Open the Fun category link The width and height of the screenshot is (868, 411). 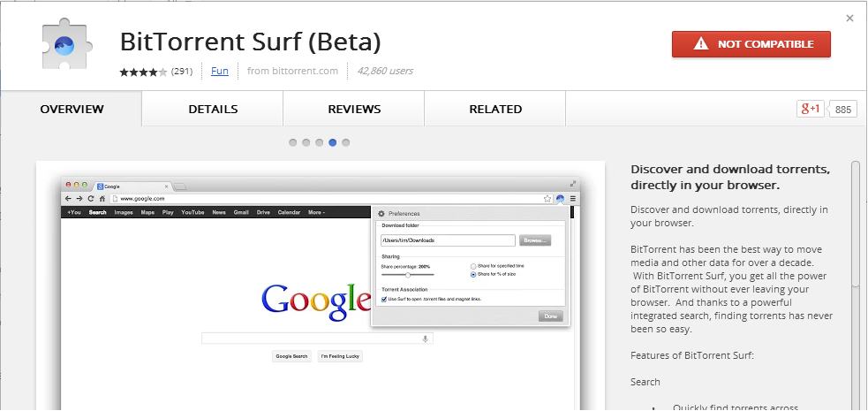pyautogui.click(x=220, y=71)
